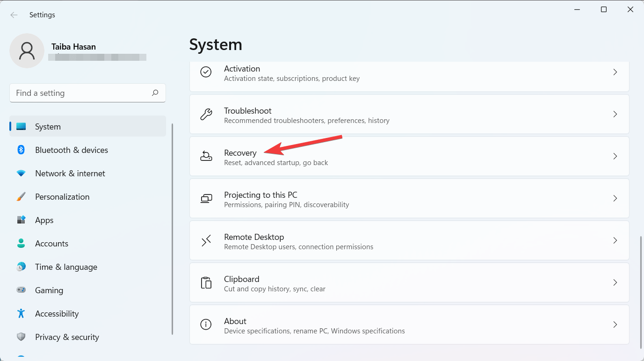This screenshot has width=644, height=361.
Task: Click the Gaming controller icon
Action: [x=21, y=290]
